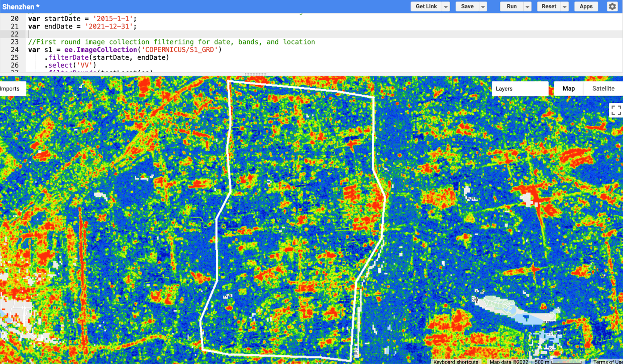Open the Layers manager panel
Image resolution: width=623 pixels, height=364 pixels.
coord(520,89)
